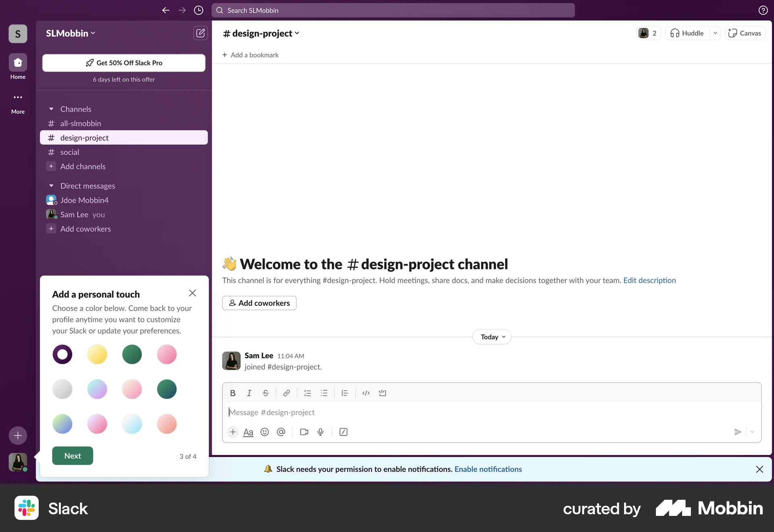Open the Home tab in the left rail
The image size is (774, 532).
[x=17, y=66]
